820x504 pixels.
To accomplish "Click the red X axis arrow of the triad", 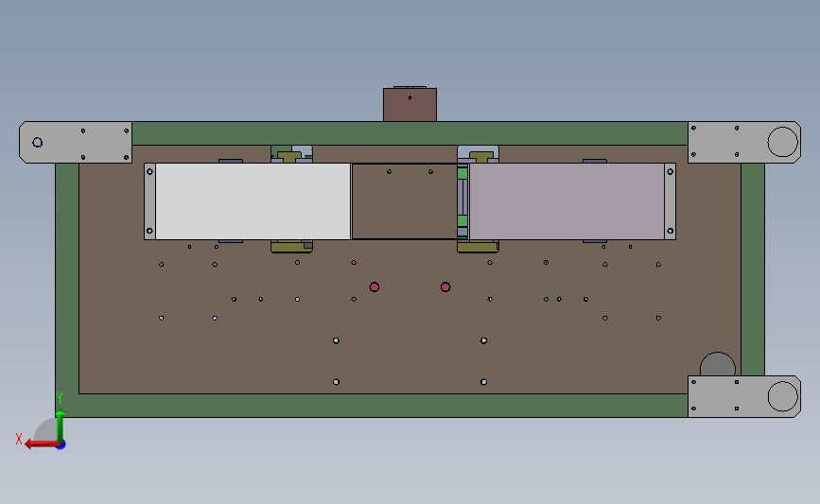I will (x=41, y=444).
